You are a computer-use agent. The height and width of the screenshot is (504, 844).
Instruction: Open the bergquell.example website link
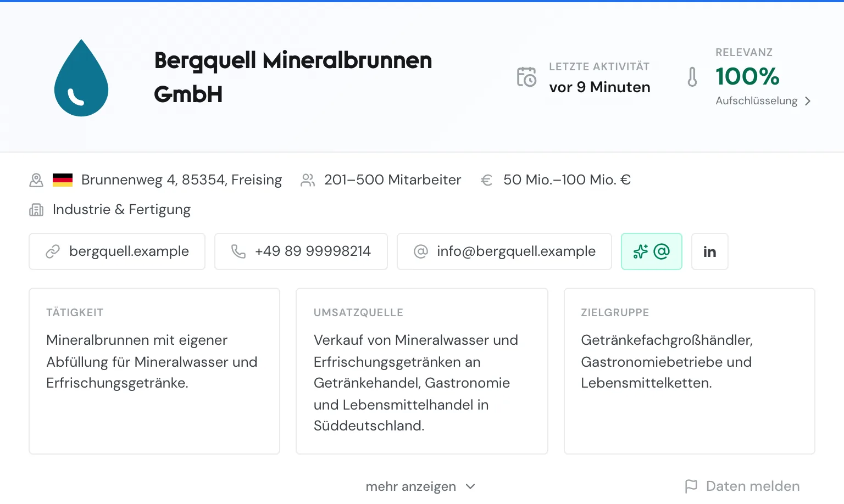(117, 251)
